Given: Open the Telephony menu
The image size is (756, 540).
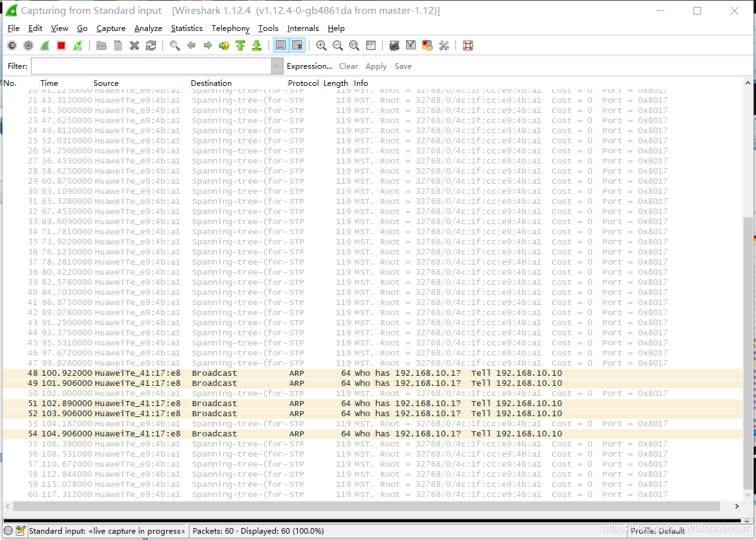Looking at the screenshot, I should point(231,28).
